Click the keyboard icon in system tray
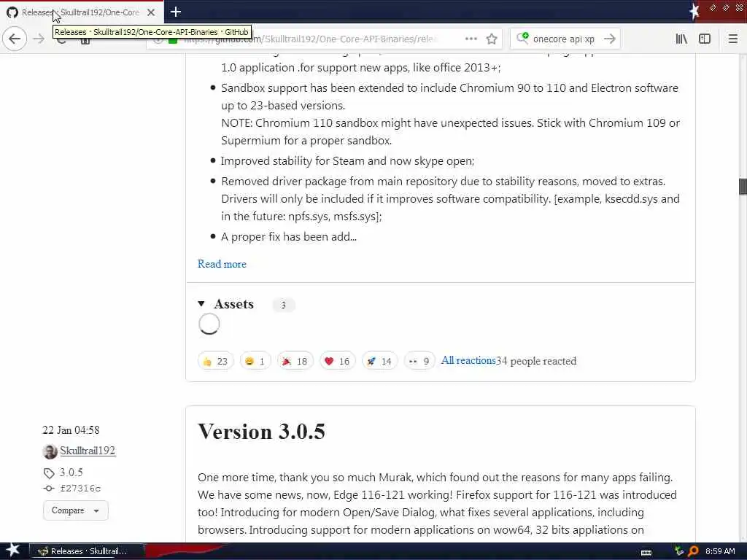This screenshot has width=747, height=560. (646, 553)
